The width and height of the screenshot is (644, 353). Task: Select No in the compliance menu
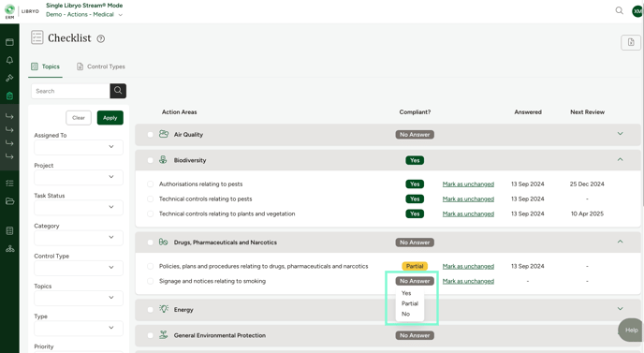(406, 314)
